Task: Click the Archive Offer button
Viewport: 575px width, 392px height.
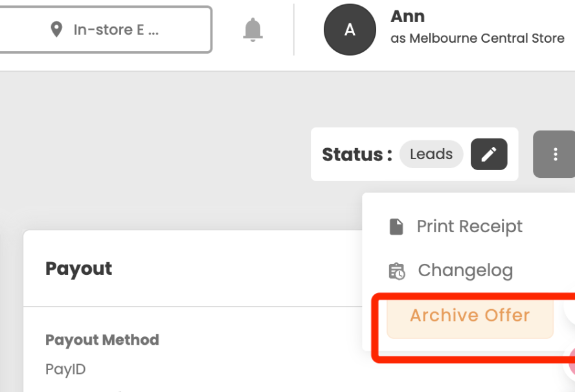Action: click(x=469, y=316)
